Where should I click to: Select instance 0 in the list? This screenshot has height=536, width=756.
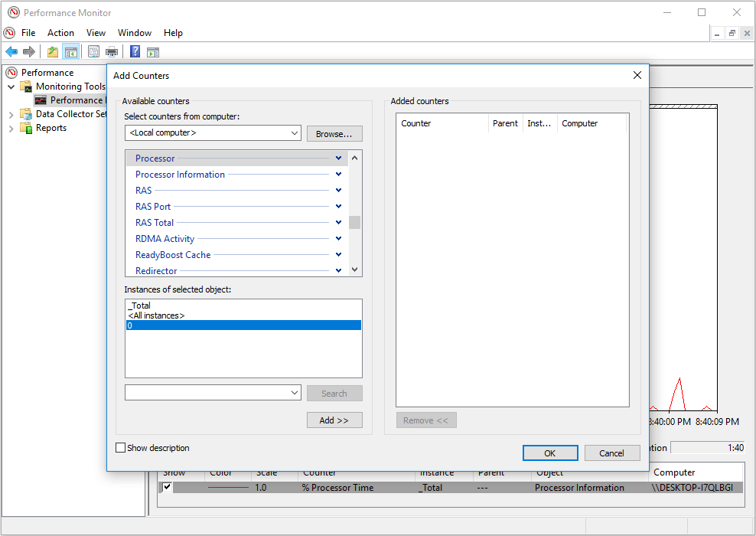pos(243,325)
